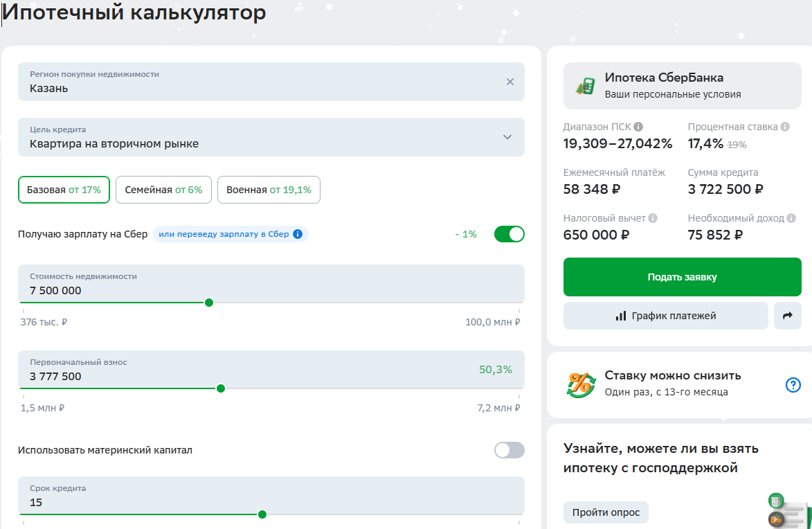Turn on Использовать материнский капитал
812x529 pixels.
(x=509, y=450)
